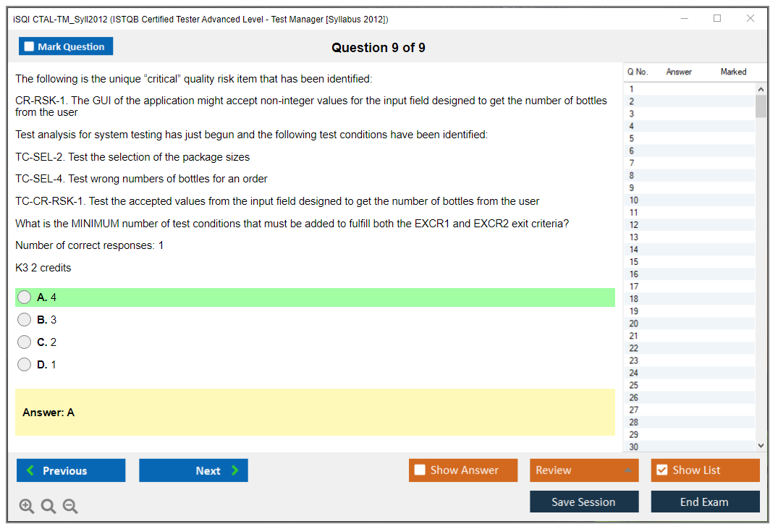778x532 pixels.
Task: Select option D radio button
Action: pos(25,365)
